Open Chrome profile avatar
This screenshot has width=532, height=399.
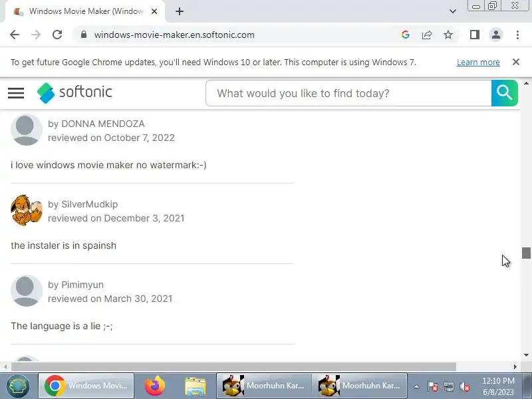point(495,35)
